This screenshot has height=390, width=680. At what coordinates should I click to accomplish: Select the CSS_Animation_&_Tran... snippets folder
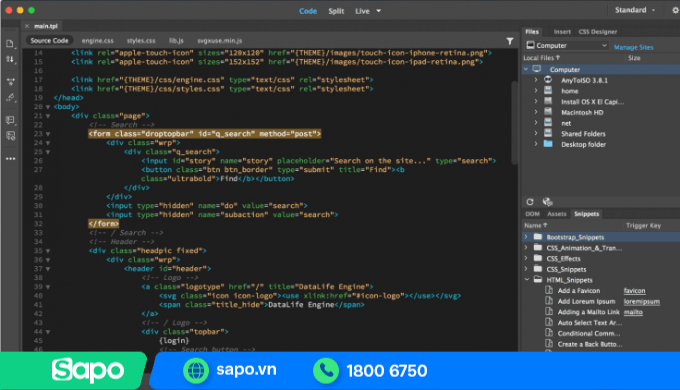tap(601, 248)
